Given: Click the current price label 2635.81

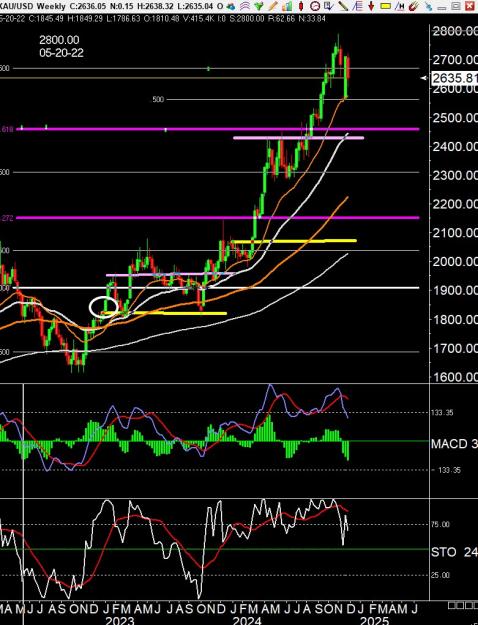Looking at the screenshot, I should point(455,78).
